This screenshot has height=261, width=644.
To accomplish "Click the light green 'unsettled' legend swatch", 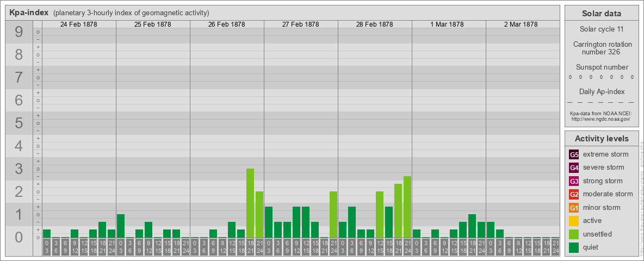I will click(574, 234).
